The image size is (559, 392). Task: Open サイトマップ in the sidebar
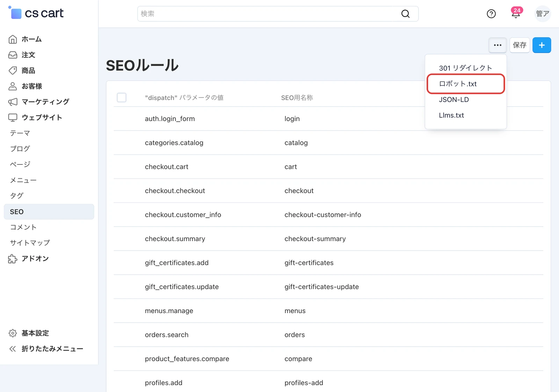(x=30, y=243)
